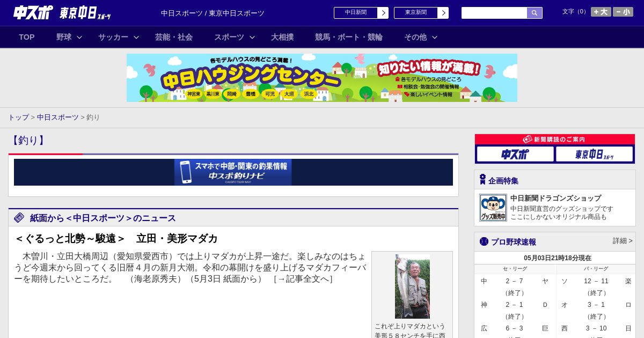Viewport: 644px width, 338px height.
Task: Open the スポーツ menu
Action: 229,37
